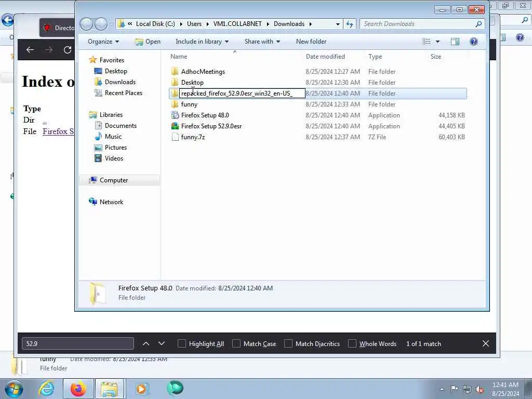532x399 pixels.
Task: Select the Desktop folder icon in file list
Action: coord(175,82)
